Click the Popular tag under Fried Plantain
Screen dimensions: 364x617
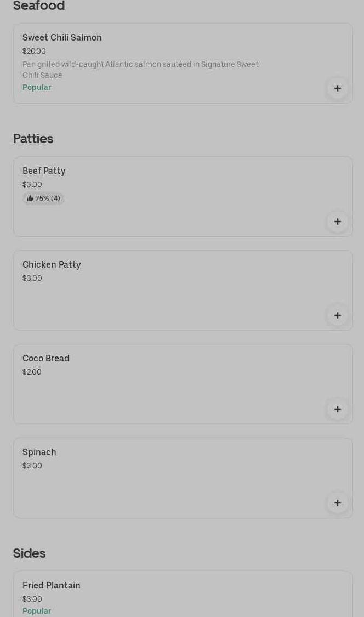coord(37,611)
